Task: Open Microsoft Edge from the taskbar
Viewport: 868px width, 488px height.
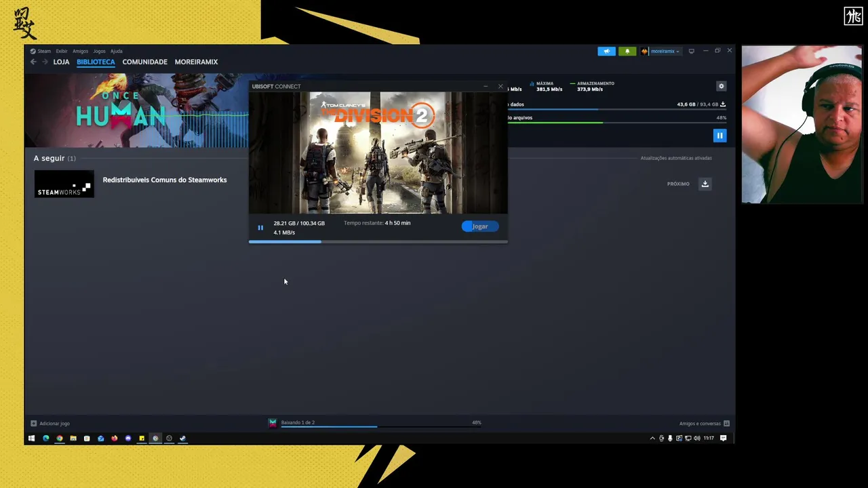Action: point(45,438)
